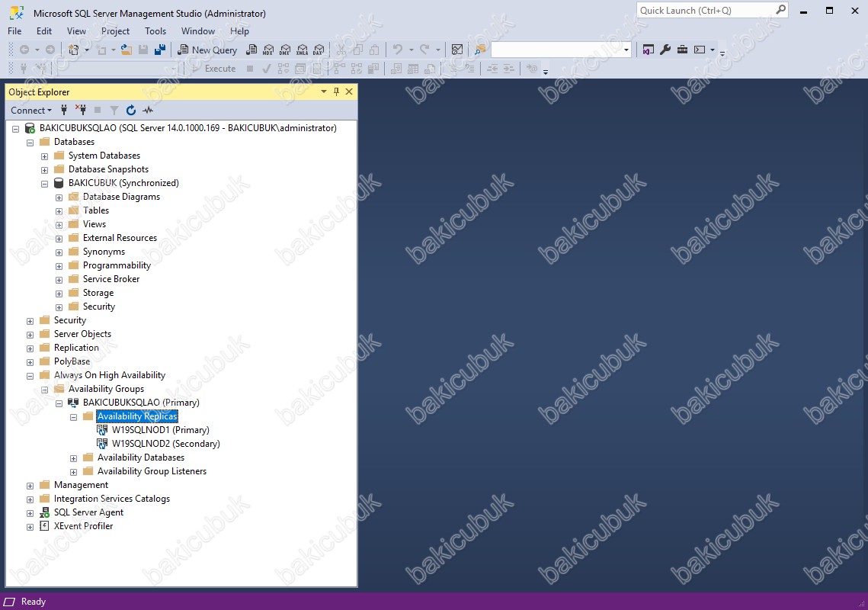Collapse the BAKICUBUK database node

pos(44,184)
